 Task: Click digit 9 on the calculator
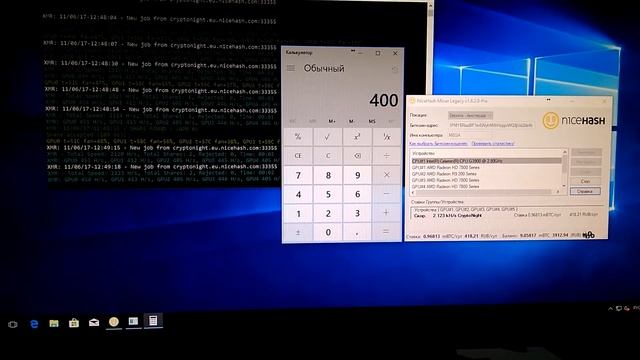357,176
